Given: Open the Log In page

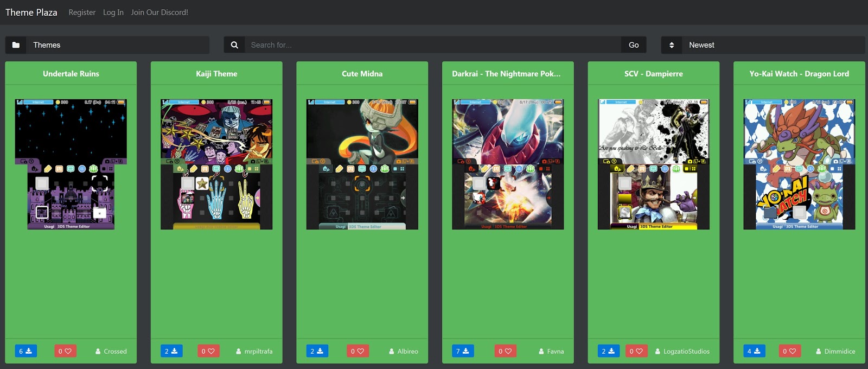Looking at the screenshot, I should coord(113,12).
